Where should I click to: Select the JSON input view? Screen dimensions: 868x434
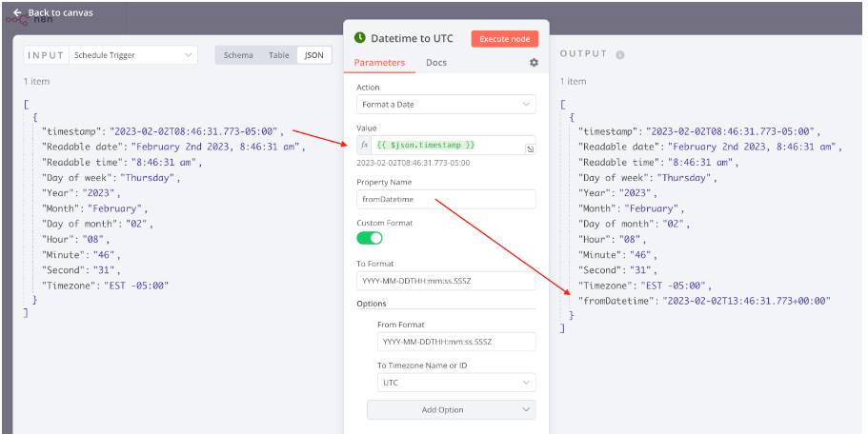313,55
